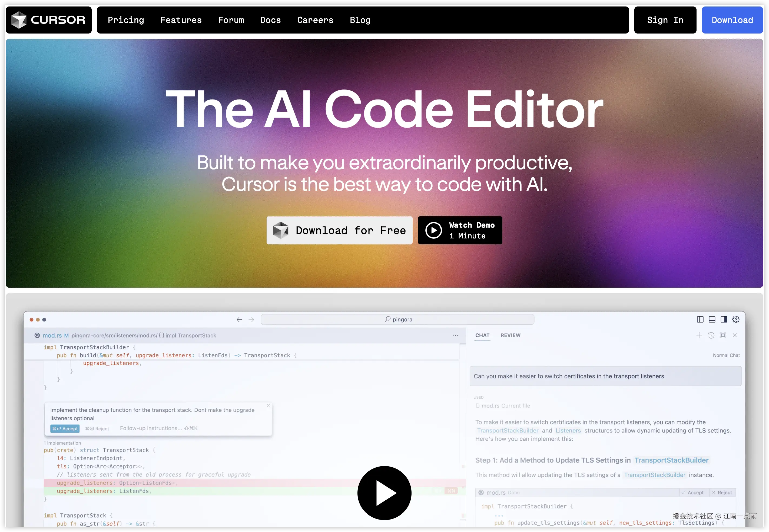Click Download for Free button

(339, 230)
